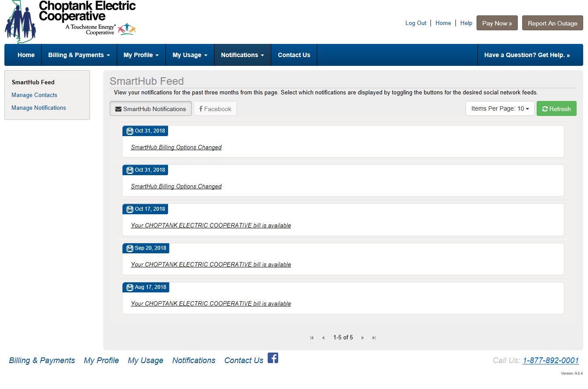Open Manage Contacts in the sidebar
The width and height of the screenshot is (588, 389).
(34, 95)
